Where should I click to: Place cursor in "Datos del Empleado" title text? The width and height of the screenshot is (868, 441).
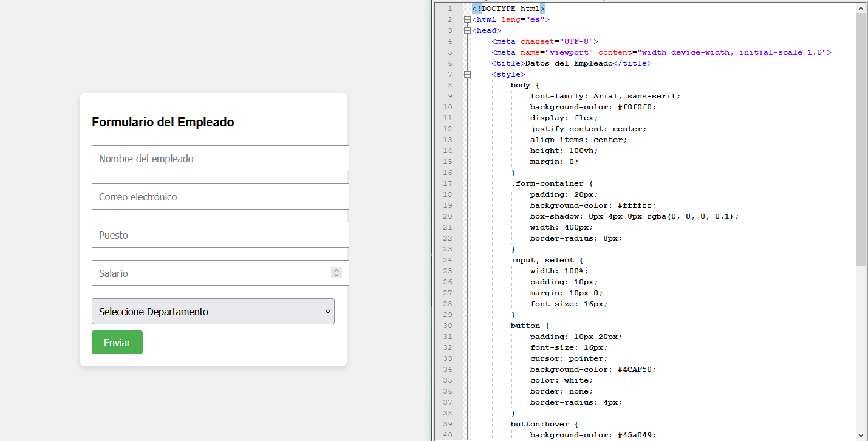(x=567, y=63)
